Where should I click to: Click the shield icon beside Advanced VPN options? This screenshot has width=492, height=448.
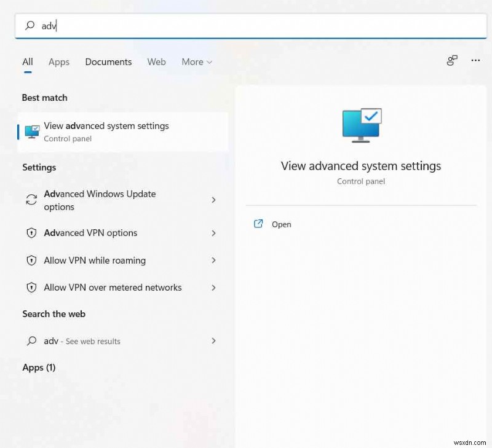pyautogui.click(x=31, y=233)
